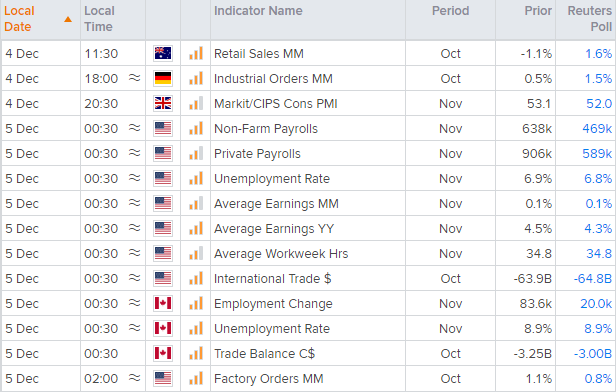Screen dimensions: 616x392
Task: Click the Germany flag on Industrial Orders row
Action: click(x=163, y=79)
